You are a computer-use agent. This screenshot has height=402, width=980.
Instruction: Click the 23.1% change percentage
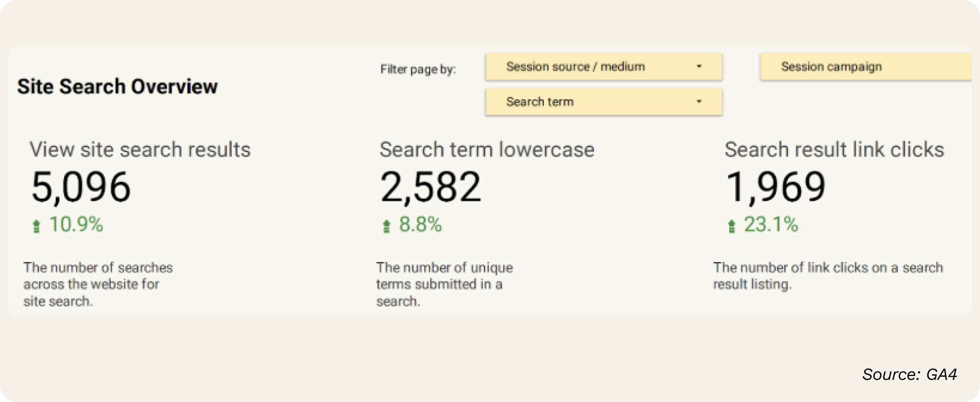click(x=770, y=224)
